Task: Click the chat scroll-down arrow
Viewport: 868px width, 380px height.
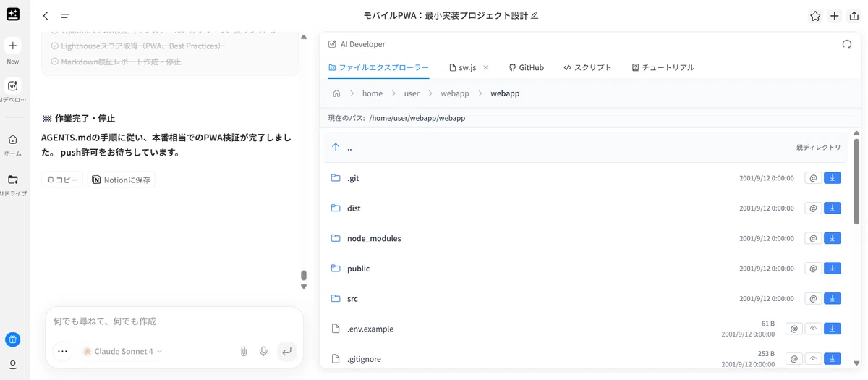Action: click(304, 287)
